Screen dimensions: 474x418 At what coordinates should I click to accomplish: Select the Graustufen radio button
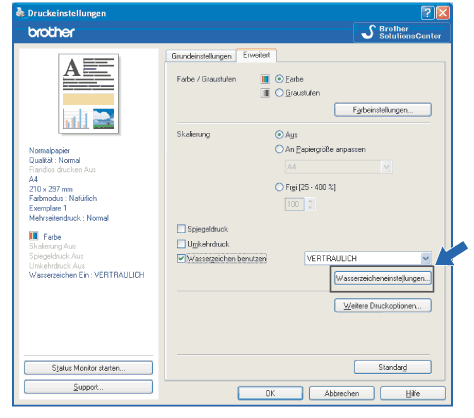pos(279,93)
